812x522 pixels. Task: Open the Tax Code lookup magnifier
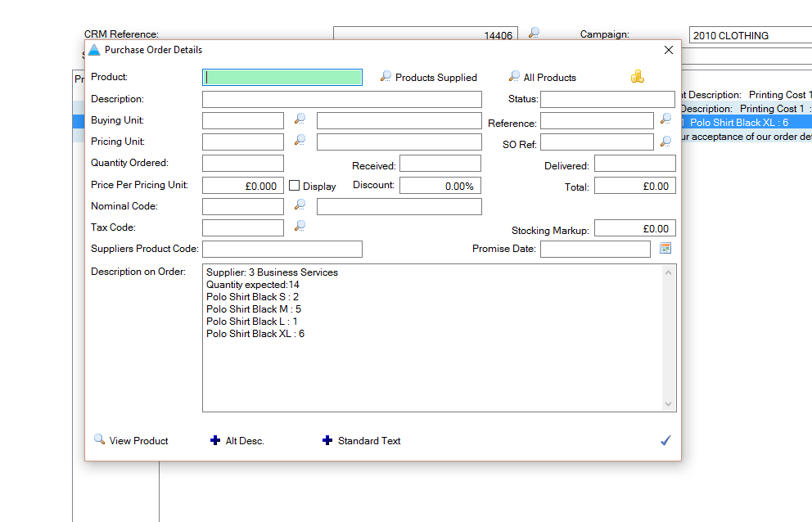coord(300,227)
